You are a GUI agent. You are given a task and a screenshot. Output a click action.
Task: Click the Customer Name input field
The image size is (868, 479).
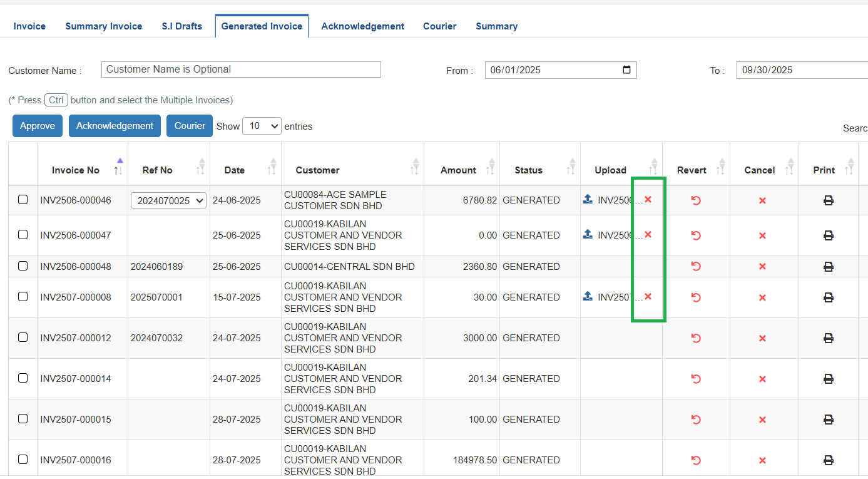[x=241, y=70]
